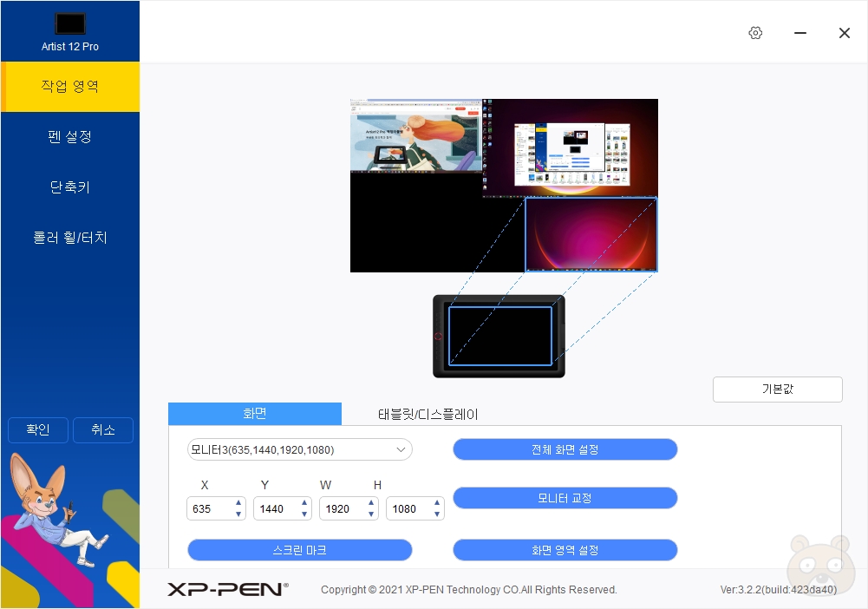This screenshot has width=868, height=609.
Task: Click the Copyright 2021 XP-PEN text
Action: point(469,590)
